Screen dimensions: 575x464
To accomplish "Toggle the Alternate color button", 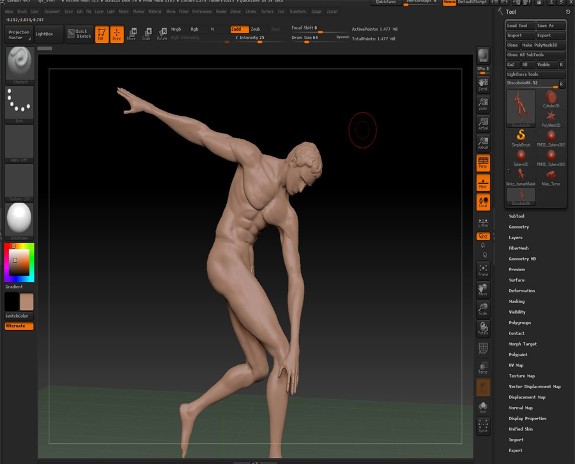I will [19, 326].
